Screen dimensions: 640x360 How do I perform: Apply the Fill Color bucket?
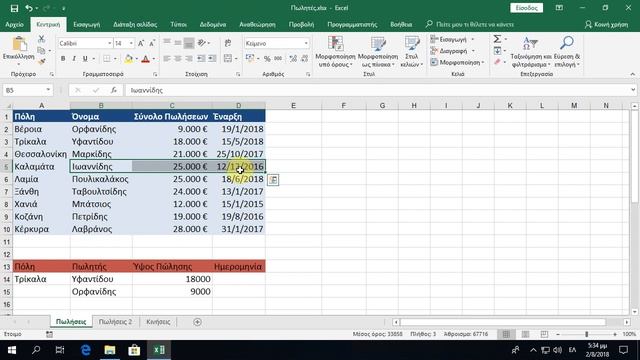(128, 59)
